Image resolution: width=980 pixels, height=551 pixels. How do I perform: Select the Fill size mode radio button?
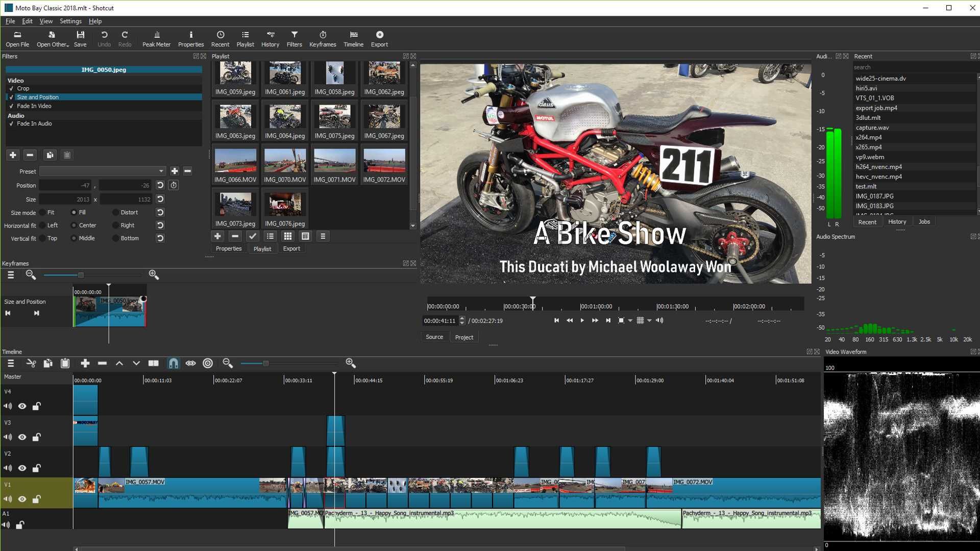coord(75,212)
